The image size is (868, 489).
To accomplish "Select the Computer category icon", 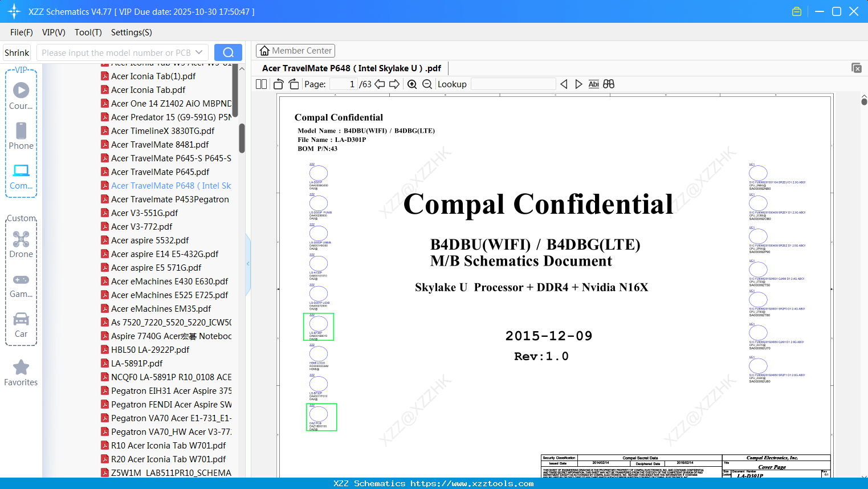I will [21, 176].
